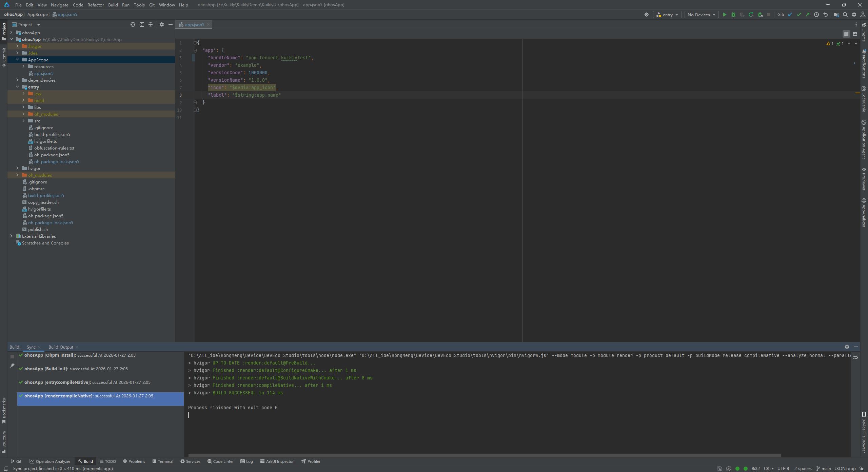868x472 pixels.
Task: Expand the hvigor folder in tree
Action: pos(17,168)
